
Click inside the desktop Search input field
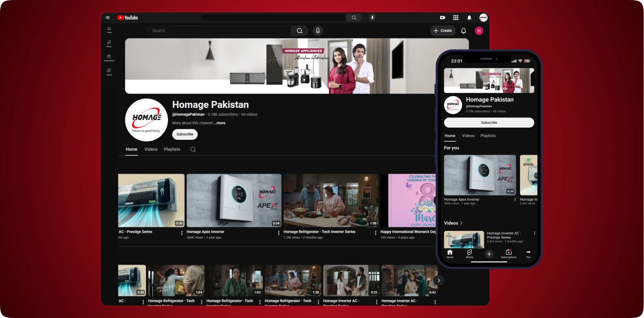pos(220,31)
